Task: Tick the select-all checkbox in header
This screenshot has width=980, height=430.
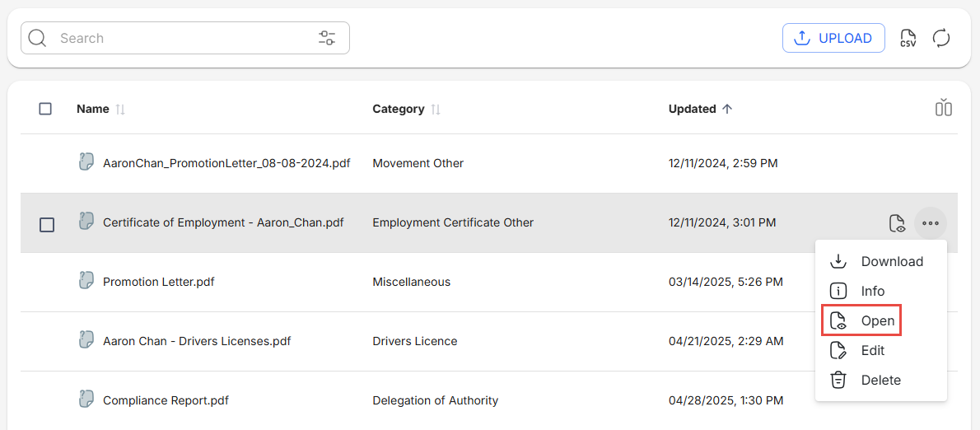Action: coord(45,109)
